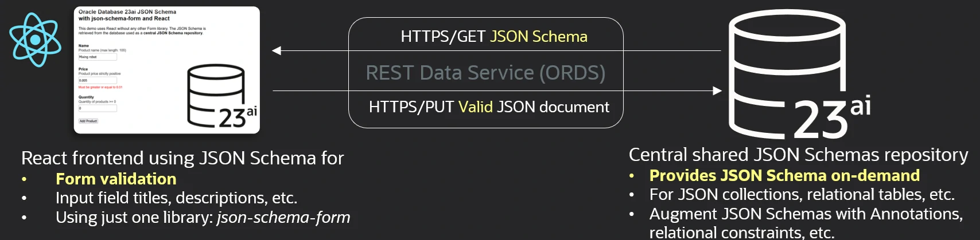Click the Name input containing 'Mixing robot'
The width and height of the screenshot is (980, 240).
pyautogui.click(x=98, y=57)
